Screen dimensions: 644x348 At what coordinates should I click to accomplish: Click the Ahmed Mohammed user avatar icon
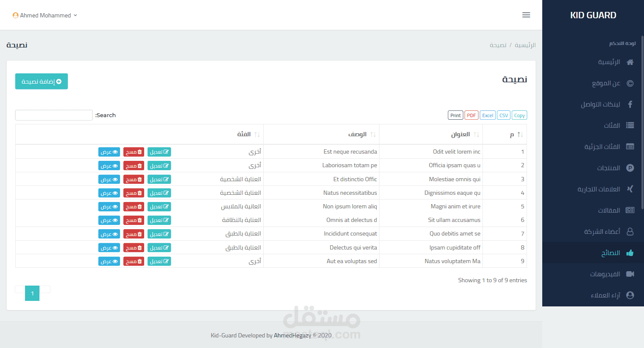pyautogui.click(x=16, y=15)
